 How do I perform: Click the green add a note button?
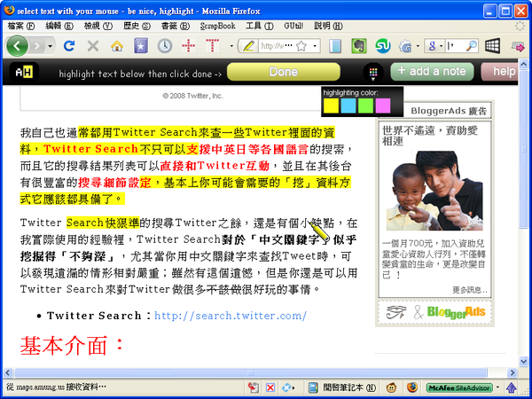pos(432,72)
